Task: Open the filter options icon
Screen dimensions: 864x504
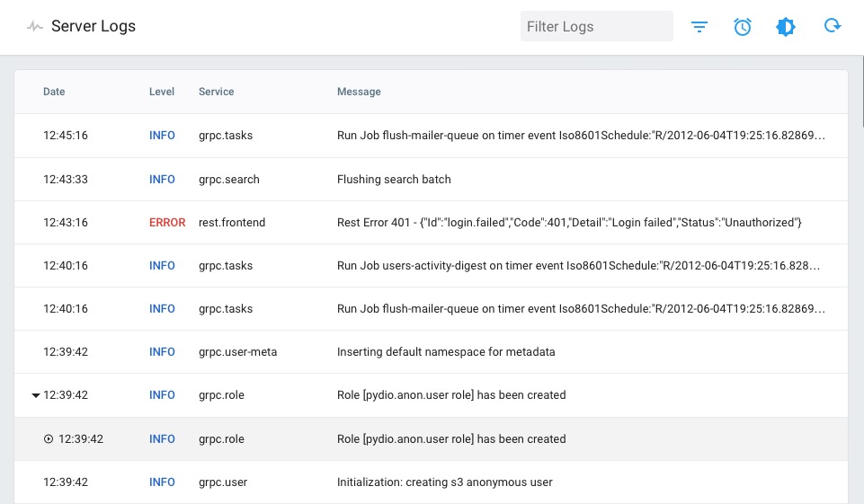Action: [x=699, y=26]
